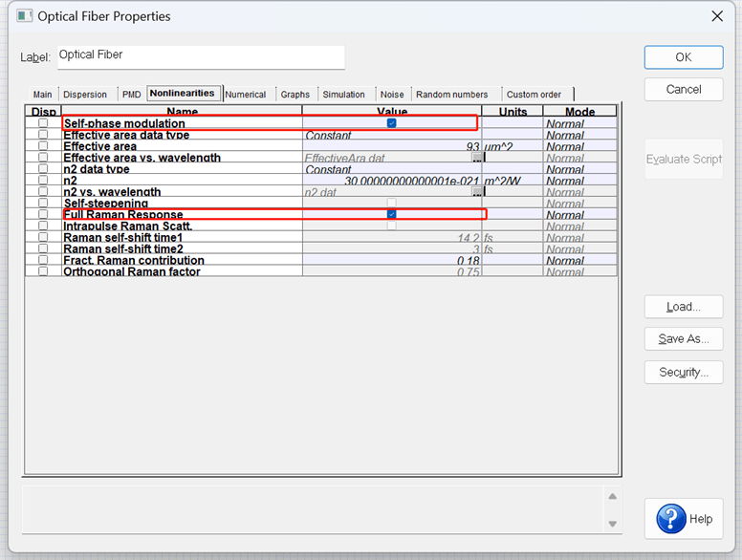Click browse button for Effective area file

(x=477, y=159)
